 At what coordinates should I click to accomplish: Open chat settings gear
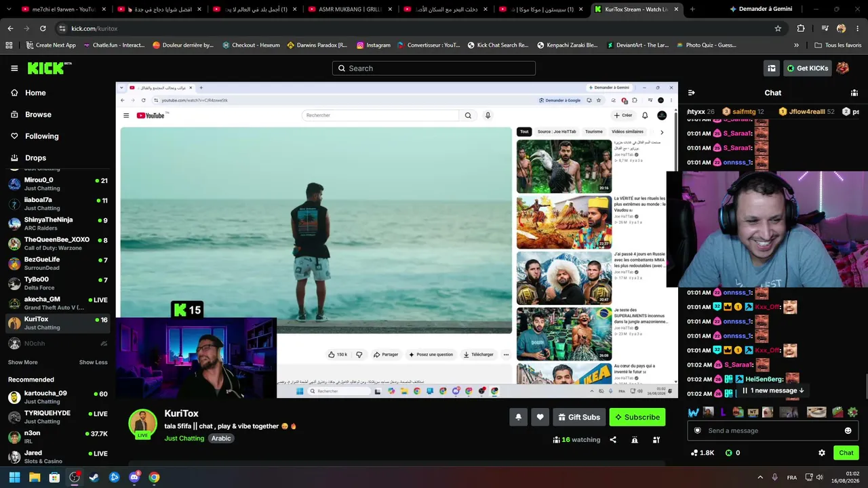[x=822, y=453]
